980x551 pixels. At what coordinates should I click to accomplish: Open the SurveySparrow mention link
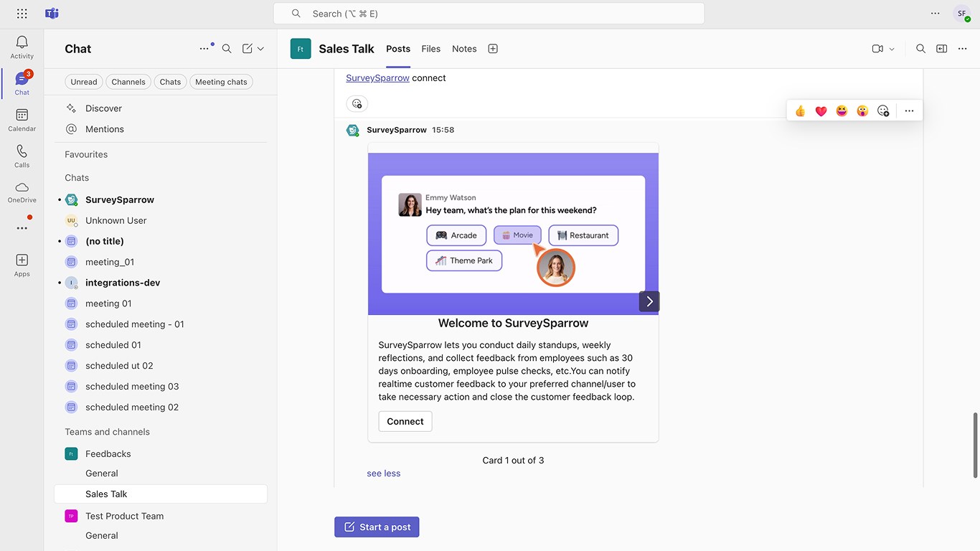[x=377, y=77]
